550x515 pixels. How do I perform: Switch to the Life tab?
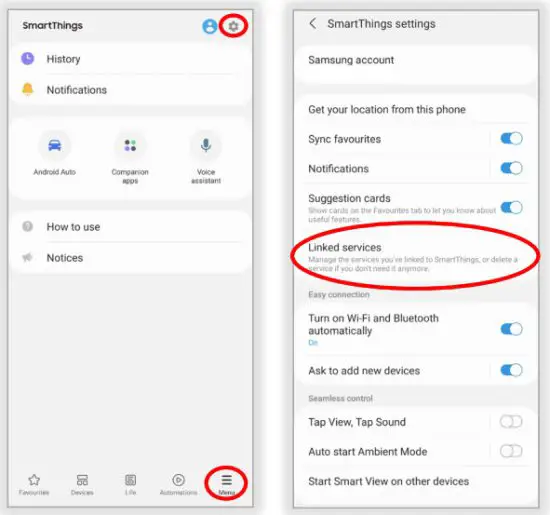point(130,484)
